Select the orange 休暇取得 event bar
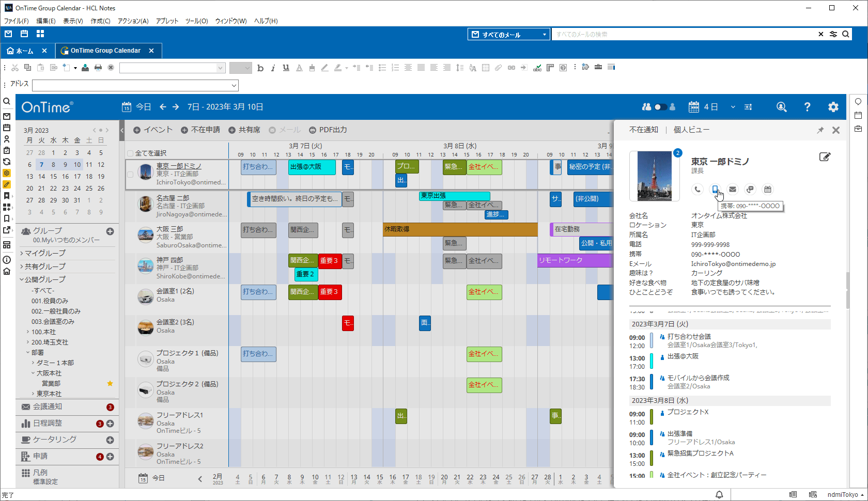 (x=460, y=229)
